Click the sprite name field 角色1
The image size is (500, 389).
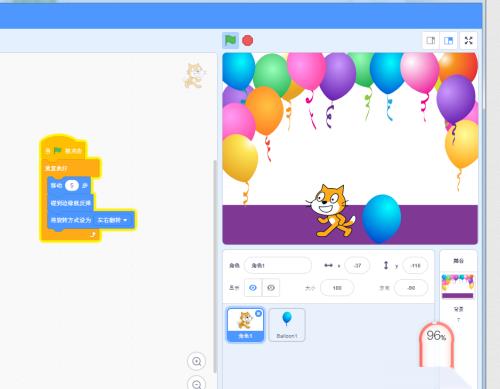coord(278,266)
